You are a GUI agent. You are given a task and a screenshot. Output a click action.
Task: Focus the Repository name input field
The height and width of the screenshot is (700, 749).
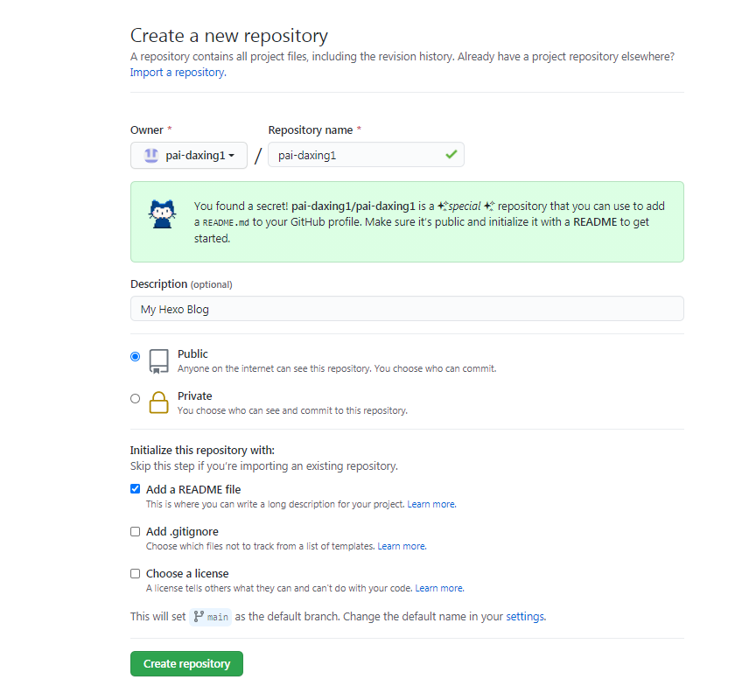tap(366, 155)
